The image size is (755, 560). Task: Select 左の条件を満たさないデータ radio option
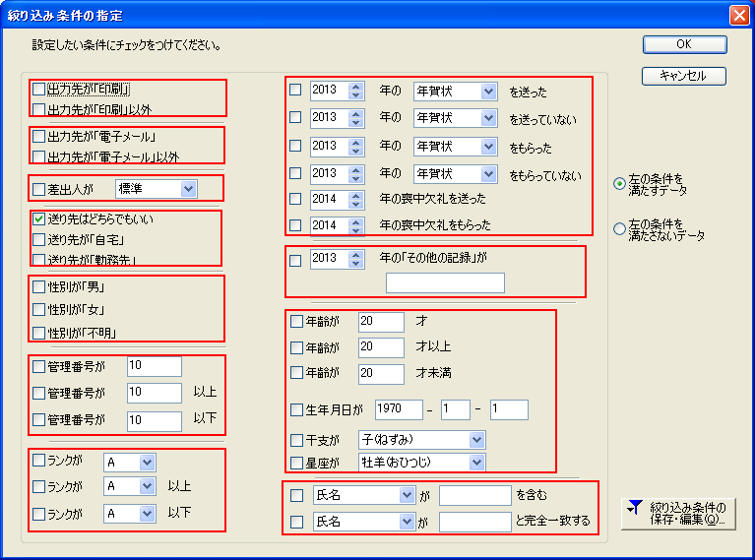pos(619,229)
